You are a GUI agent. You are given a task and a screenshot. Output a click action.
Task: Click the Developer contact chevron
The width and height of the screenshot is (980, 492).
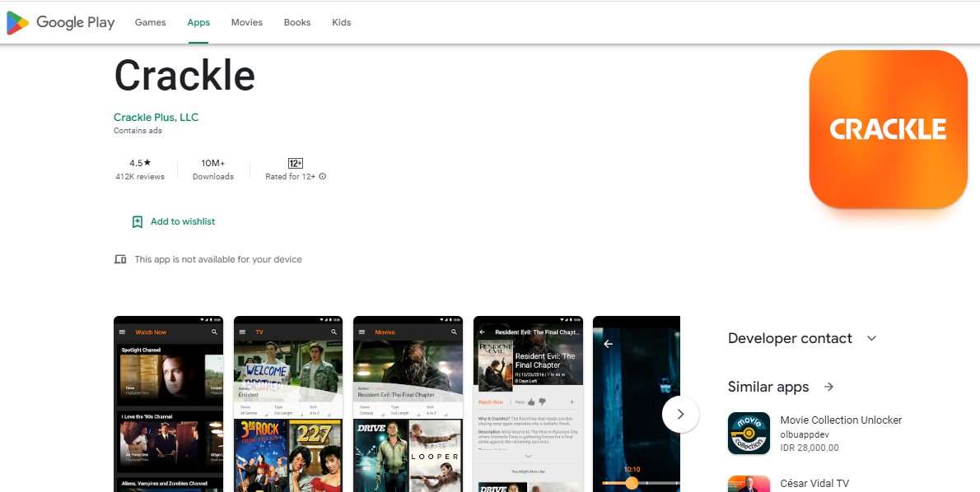click(x=872, y=338)
